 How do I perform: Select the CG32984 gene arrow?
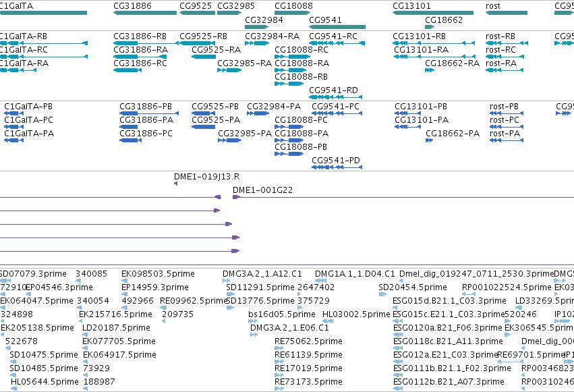click(x=256, y=27)
